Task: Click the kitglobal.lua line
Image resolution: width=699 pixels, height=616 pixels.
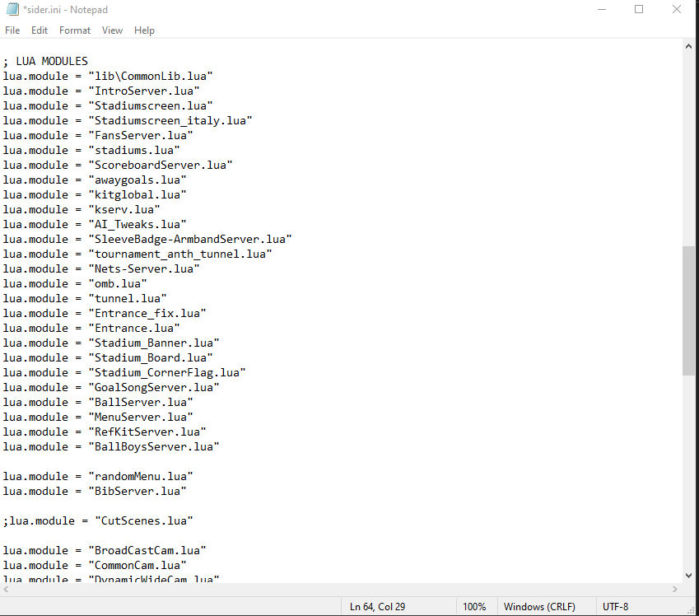Action: (x=95, y=194)
